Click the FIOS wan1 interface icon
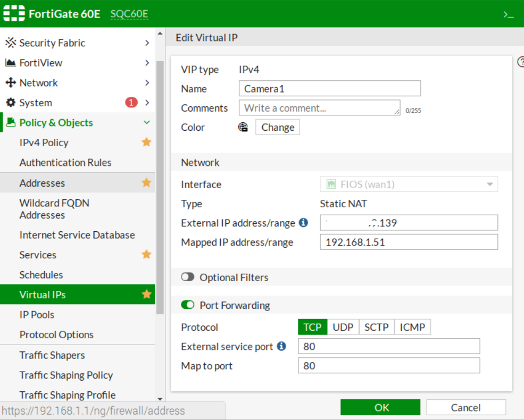 331,184
